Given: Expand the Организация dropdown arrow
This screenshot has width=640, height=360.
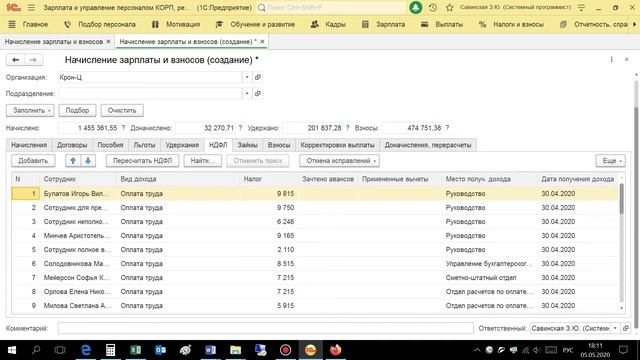Looking at the screenshot, I should (247, 77).
